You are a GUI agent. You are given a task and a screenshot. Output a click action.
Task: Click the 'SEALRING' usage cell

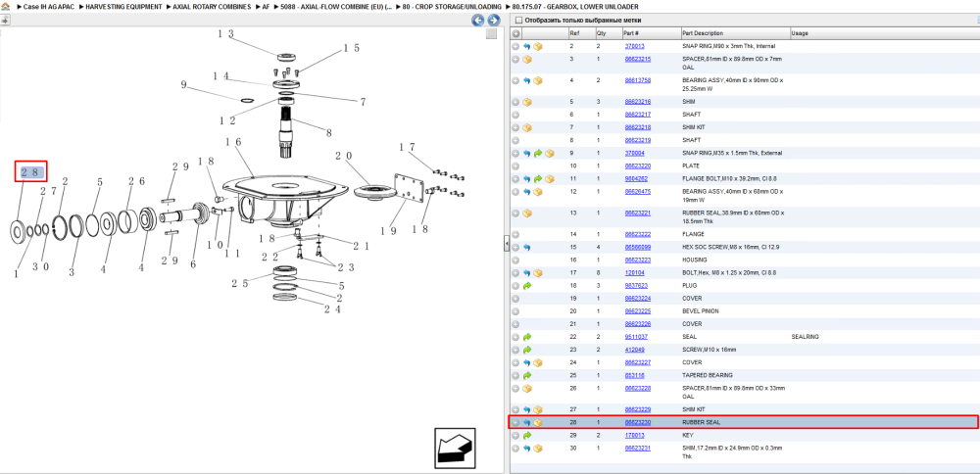[x=805, y=337]
